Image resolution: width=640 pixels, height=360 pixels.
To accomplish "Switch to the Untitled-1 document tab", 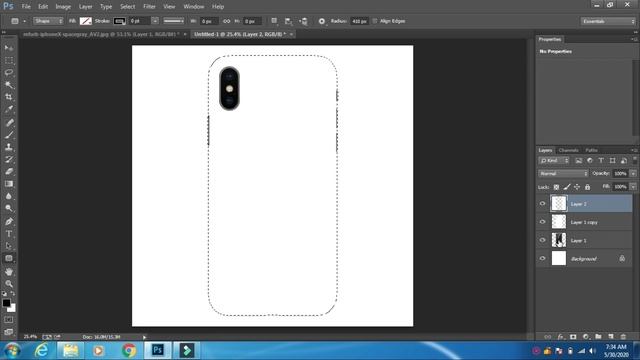I will pyautogui.click(x=240, y=34).
